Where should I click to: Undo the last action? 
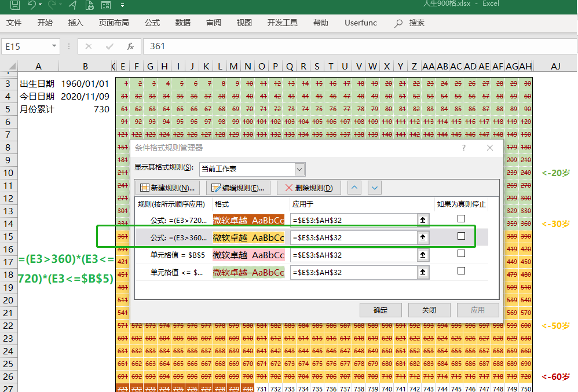pos(31,5)
